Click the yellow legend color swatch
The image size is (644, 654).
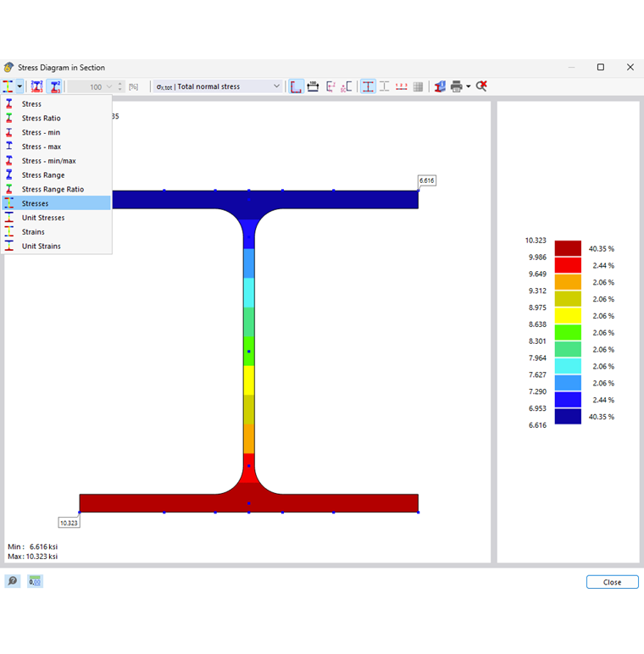coord(568,315)
